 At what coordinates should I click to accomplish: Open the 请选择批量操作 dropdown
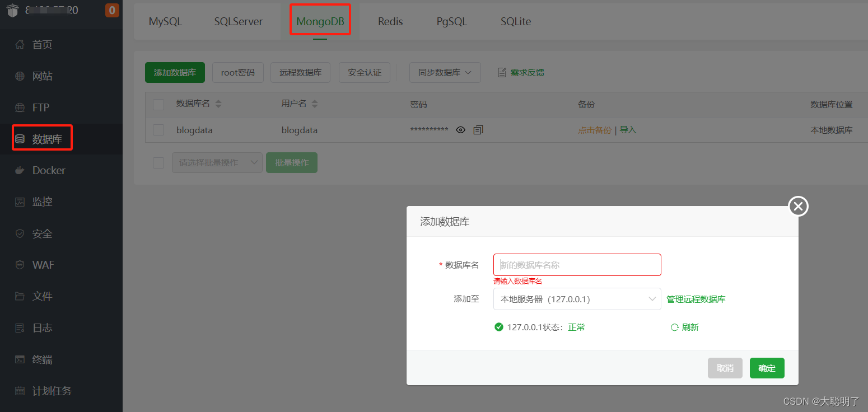(x=217, y=162)
